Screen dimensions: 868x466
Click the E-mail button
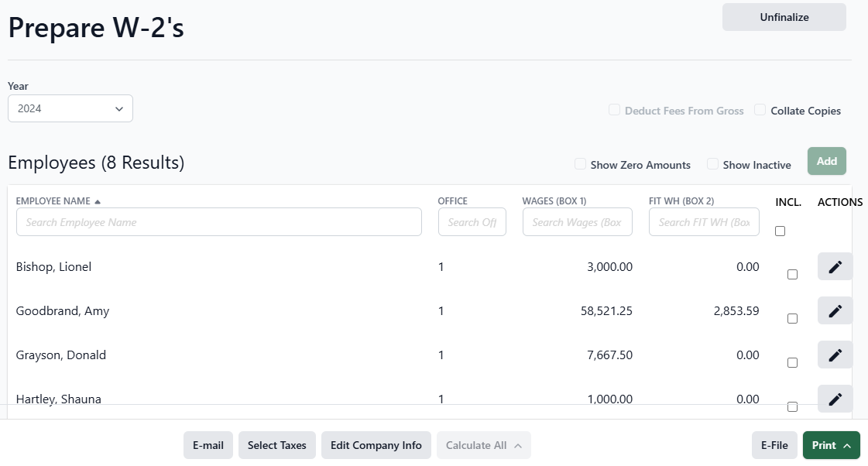coord(208,445)
